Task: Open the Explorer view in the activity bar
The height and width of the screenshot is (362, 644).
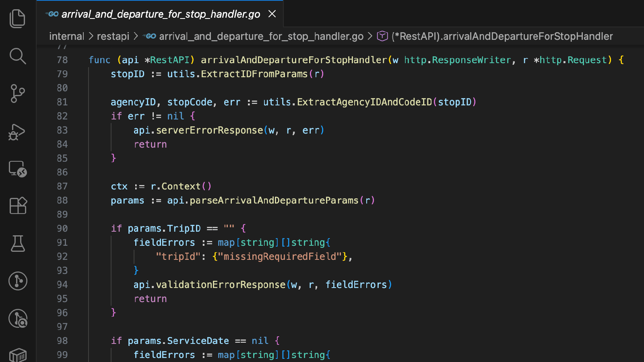Action: 18,19
